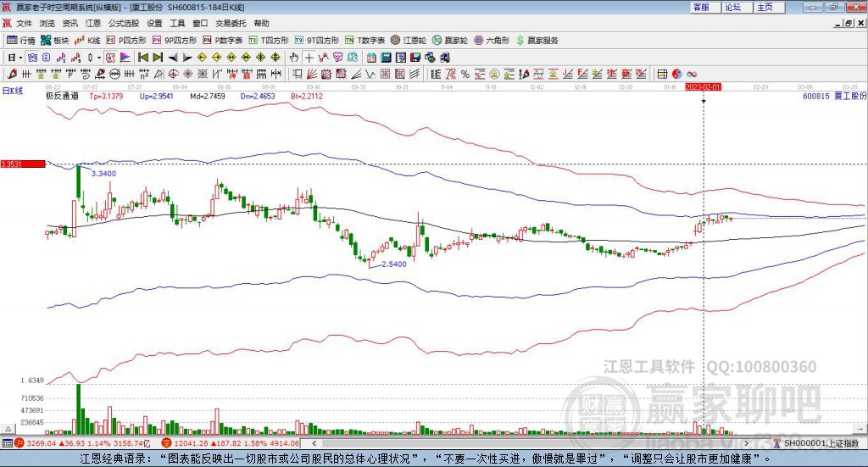The image size is (868, 467).
Task: Click the 极反通道 indicator name
Action: click(62, 96)
